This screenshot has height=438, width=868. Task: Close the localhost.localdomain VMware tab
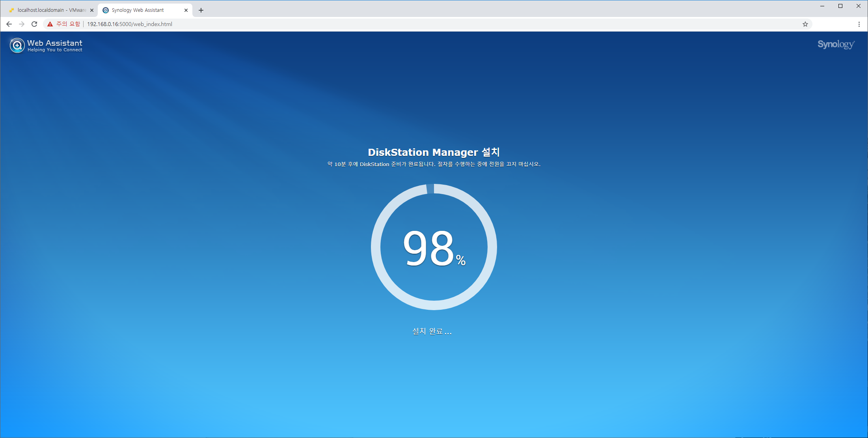(92, 10)
